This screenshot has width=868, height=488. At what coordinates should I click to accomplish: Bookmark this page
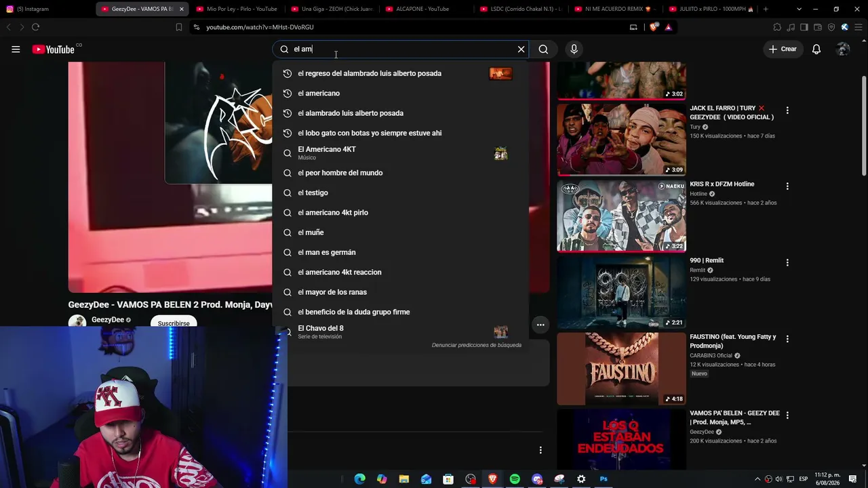coord(179,27)
